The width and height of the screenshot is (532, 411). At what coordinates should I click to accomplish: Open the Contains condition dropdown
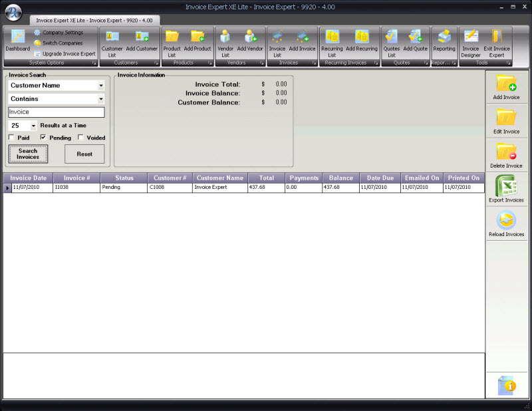tap(101, 99)
